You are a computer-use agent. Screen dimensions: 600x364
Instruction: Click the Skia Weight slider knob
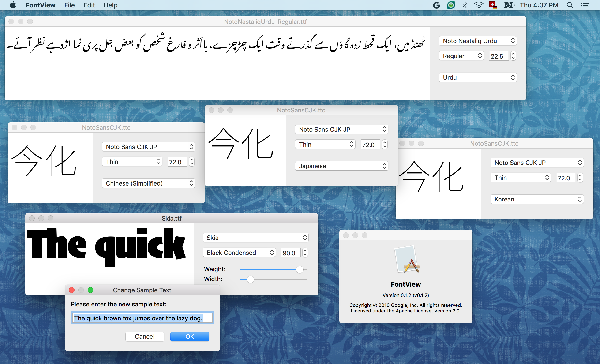(x=300, y=269)
